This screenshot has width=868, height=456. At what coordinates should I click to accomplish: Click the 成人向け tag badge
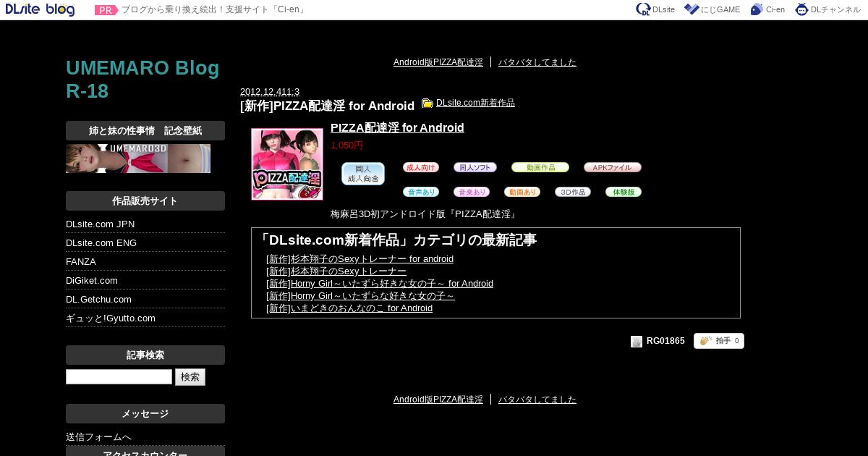click(x=421, y=167)
